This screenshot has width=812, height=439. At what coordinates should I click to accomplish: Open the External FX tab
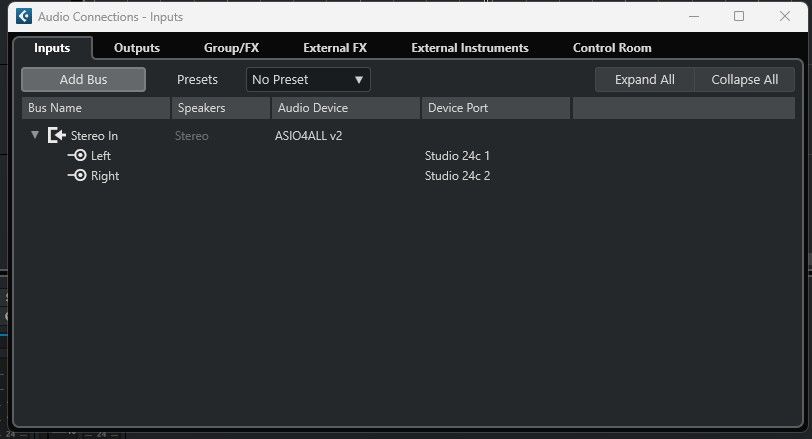335,48
